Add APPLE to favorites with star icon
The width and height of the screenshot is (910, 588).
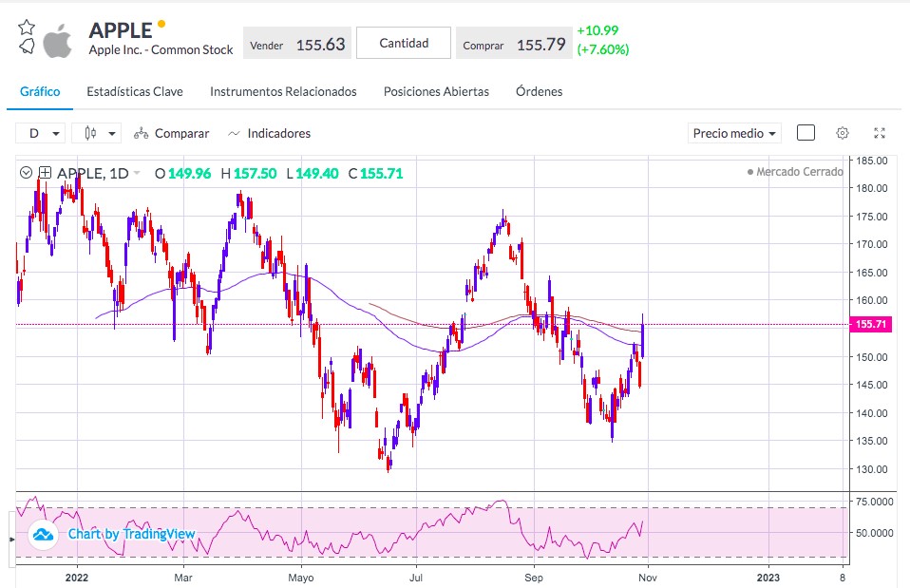[x=26, y=28]
